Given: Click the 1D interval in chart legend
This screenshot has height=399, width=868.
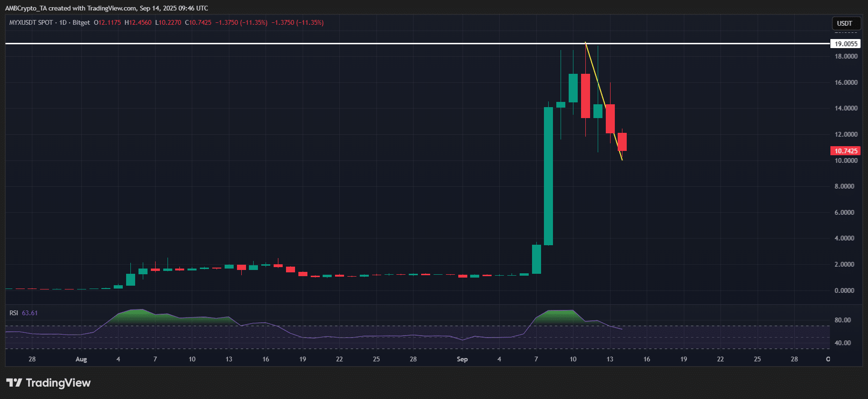Looking at the screenshot, I should pyautogui.click(x=63, y=22).
